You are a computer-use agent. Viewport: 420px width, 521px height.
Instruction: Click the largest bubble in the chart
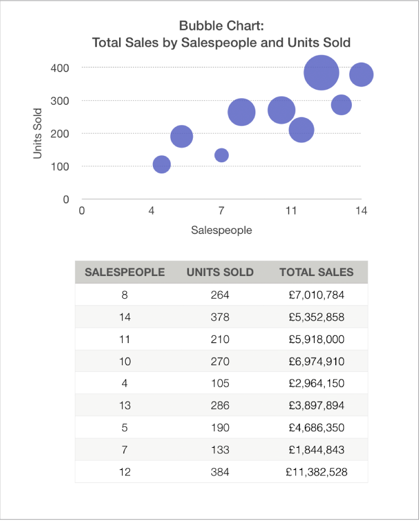(x=321, y=72)
